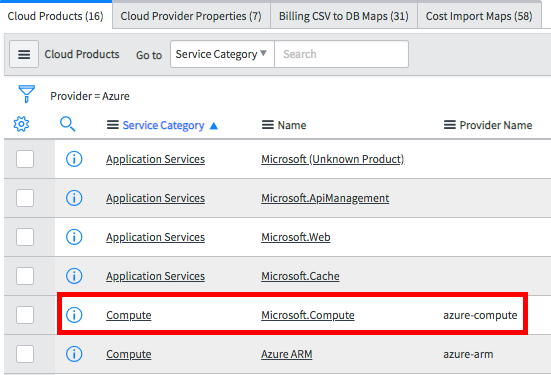
Task: Open Compute link in Microsoft.Compute row
Action: click(x=129, y=315)
